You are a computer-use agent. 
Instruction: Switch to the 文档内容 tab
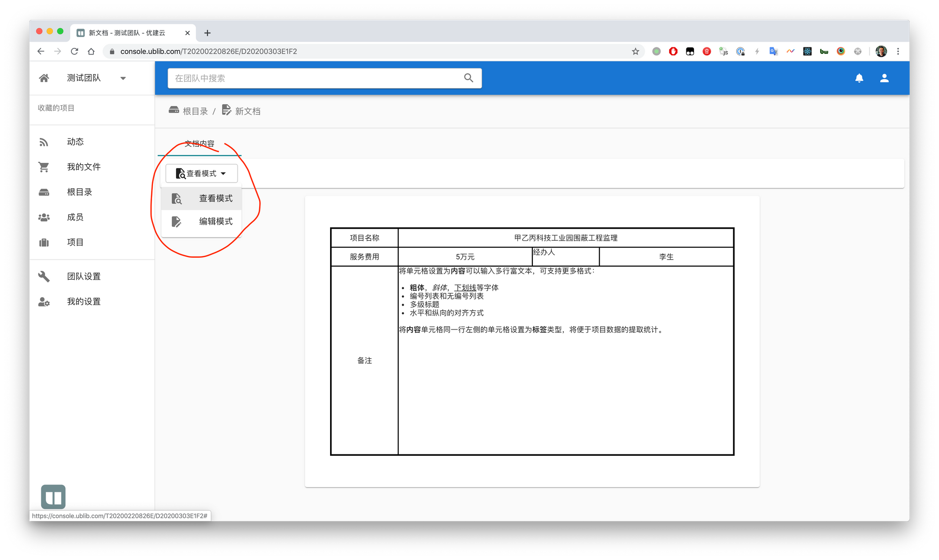[199, 144]
